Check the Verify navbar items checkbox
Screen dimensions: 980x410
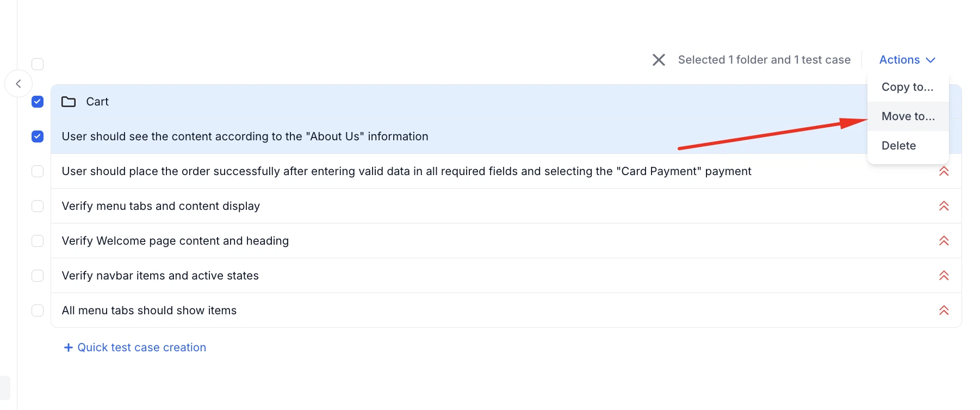[x=38, y=276]
